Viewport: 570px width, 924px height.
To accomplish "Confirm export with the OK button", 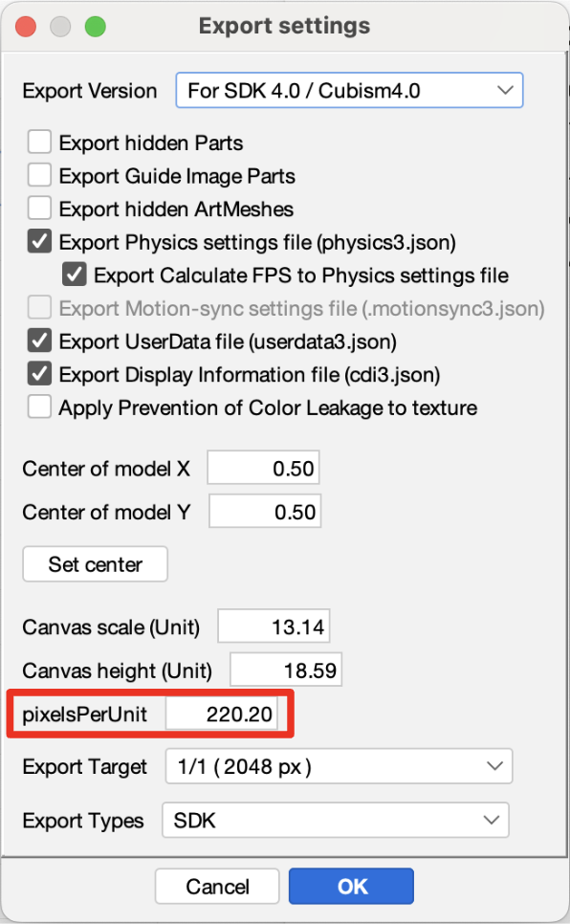I will (x=351, y=886).
